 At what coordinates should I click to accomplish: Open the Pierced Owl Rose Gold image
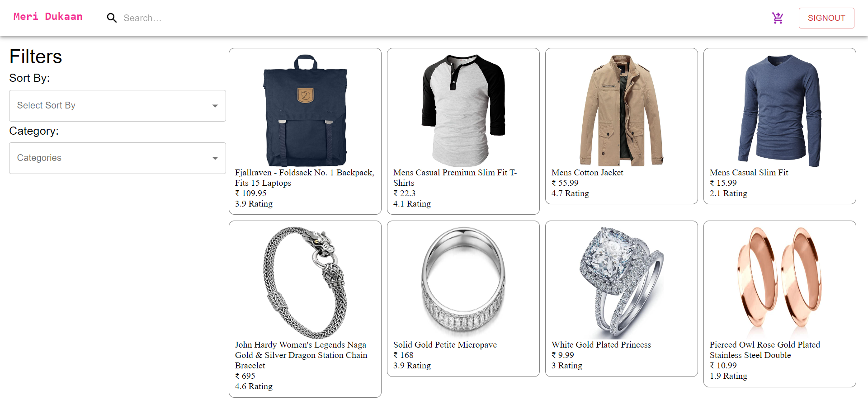[x=780, y=283]
